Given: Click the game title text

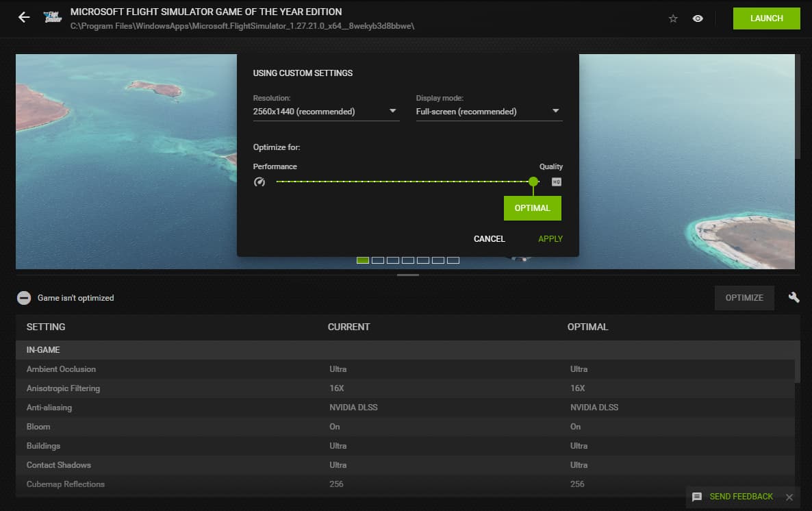Looking at the screenshot, I should click(x=206, y=12).
